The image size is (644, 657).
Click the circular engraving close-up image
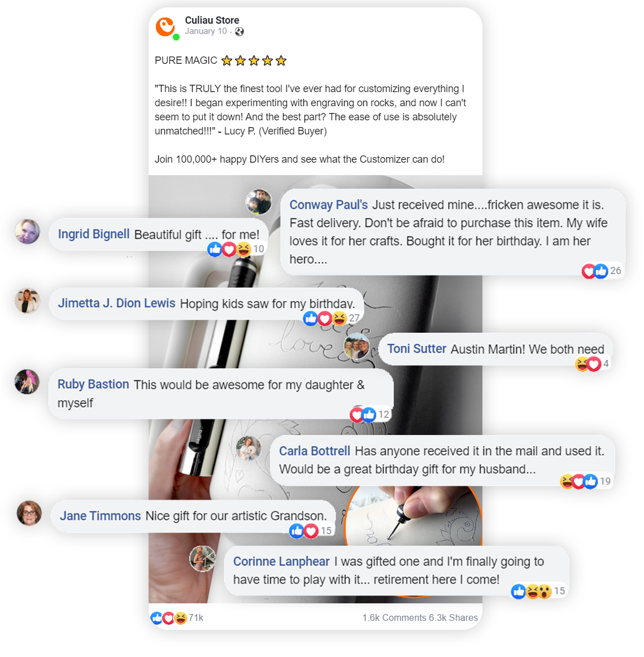[x=413, y=516]
